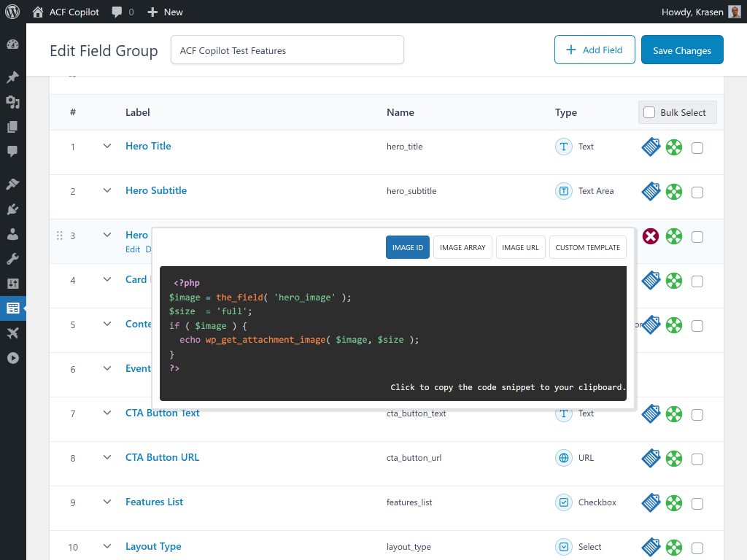Click blue clipboard snippet icon for Hero Title
The width and height of the screenshot is (747, 560).
[651, 147]
